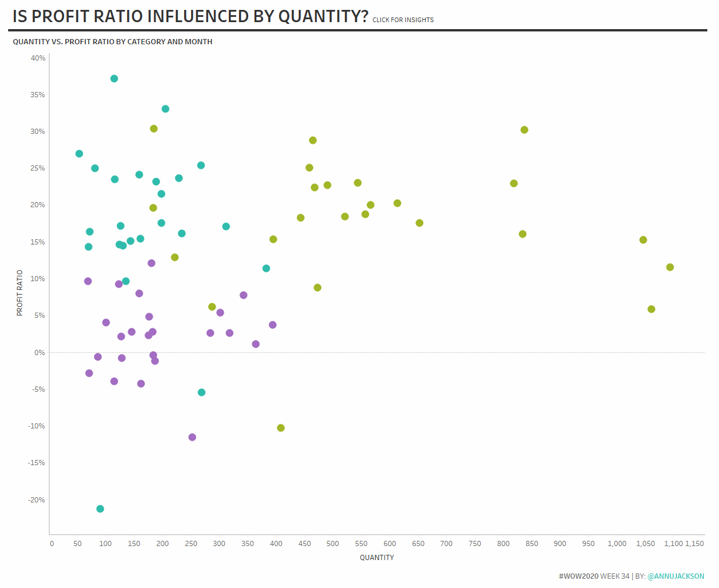The height and width of the screenshot is (588, 719).
Task: Click the green dot at 6% near quantity 1,050
Action: (651, 309)
